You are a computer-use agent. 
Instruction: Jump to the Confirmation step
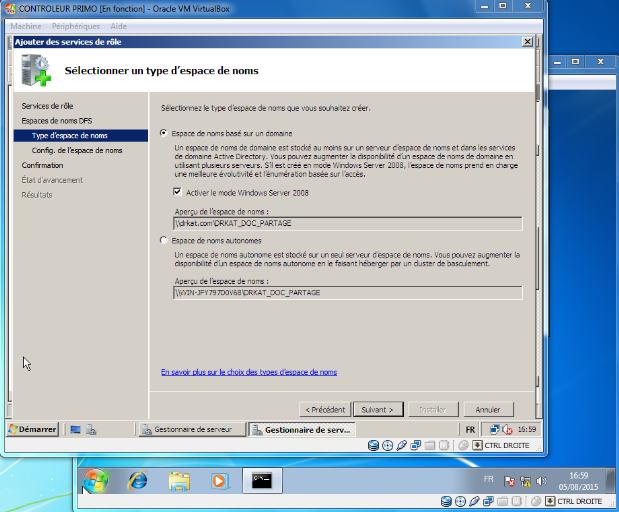pos(42,165)
